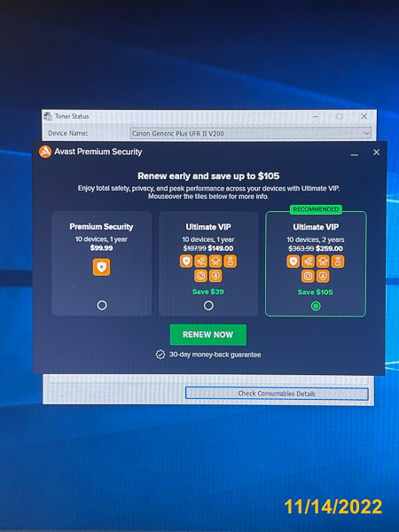Click "30-day money-back guarantee" text
The height and width of the screenshot is (532, 399).
[215, 355]
